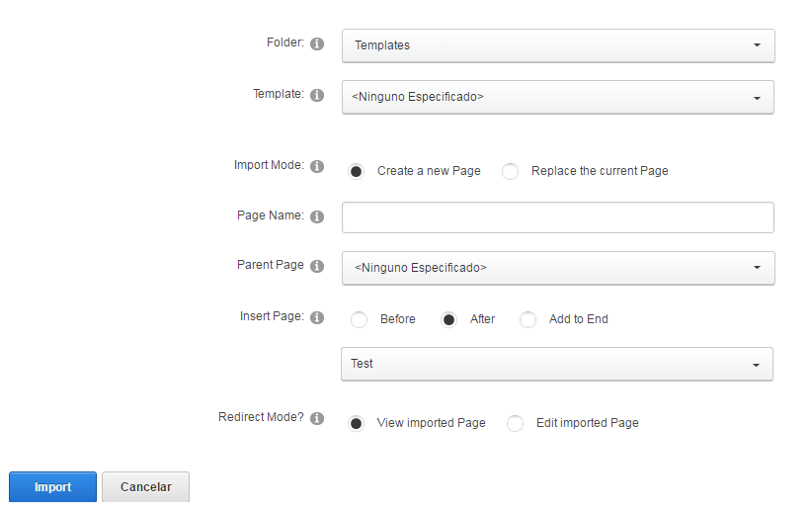Image resolution: width=812 pixels, height=512 pixels.
Task: Click the blue Import button
Action: 52,487
